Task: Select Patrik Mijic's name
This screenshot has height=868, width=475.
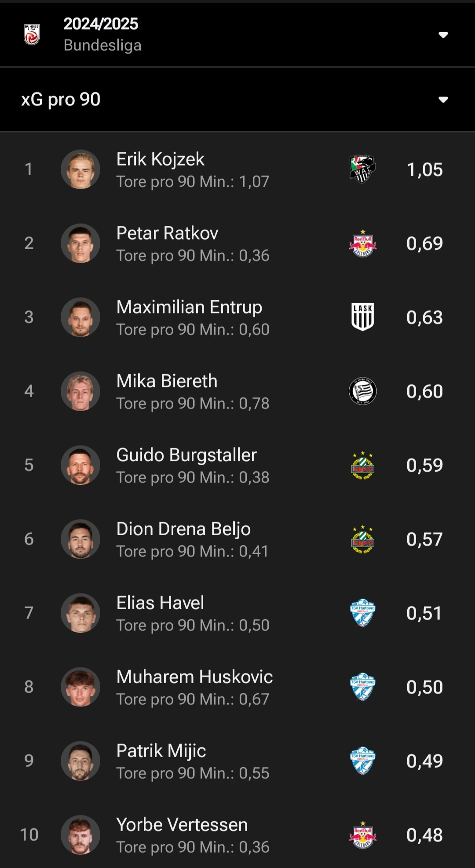Action: 161,751
